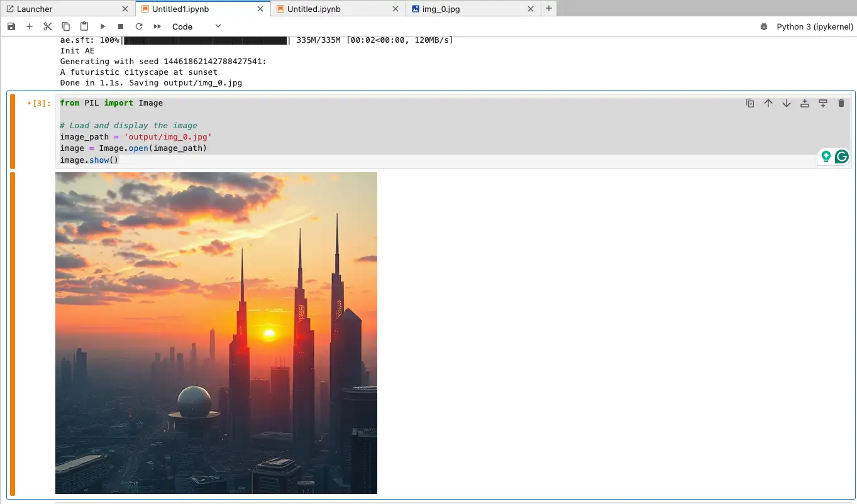Delete the current cell with trash icon
Viewport: 857px width, 504px height.
click(841, 103)
